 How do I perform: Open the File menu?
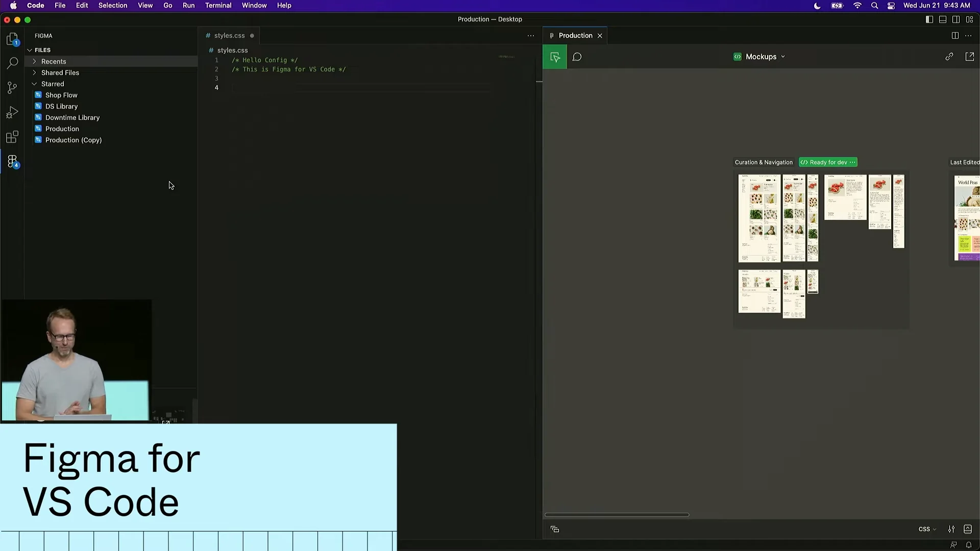pyautogui.click(x=60, y=6)
